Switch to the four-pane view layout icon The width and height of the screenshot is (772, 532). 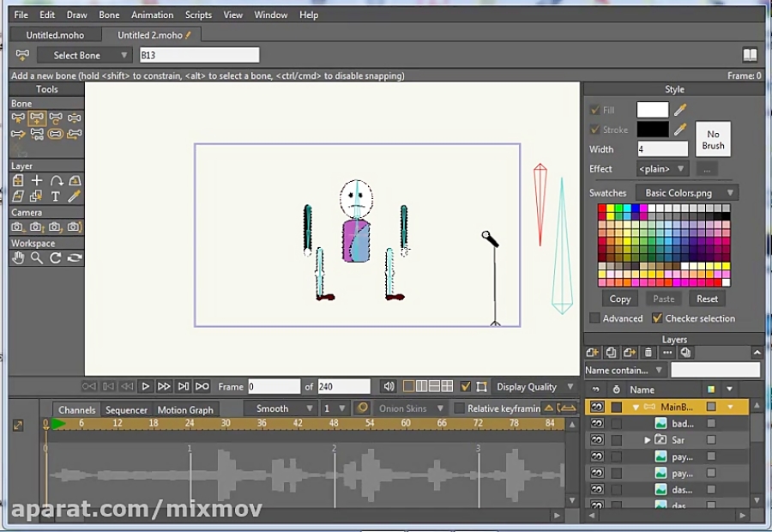pos(447,386)
